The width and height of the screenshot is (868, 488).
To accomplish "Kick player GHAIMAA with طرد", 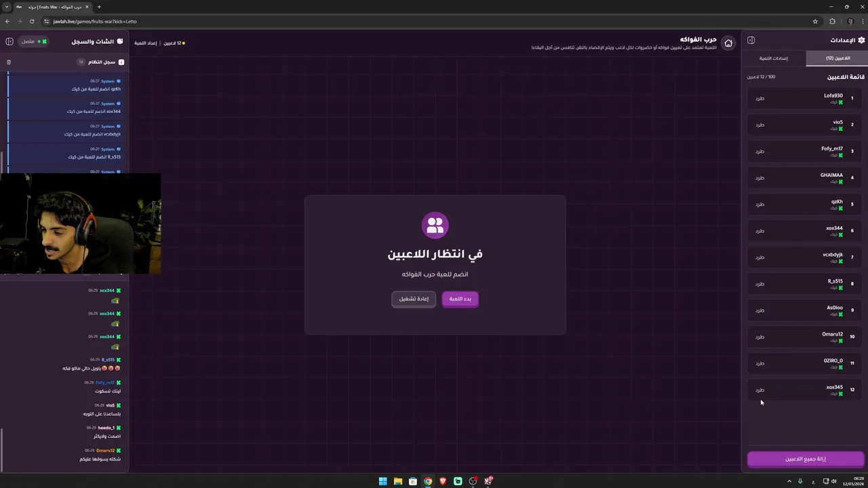I will (x=759, y=178).
